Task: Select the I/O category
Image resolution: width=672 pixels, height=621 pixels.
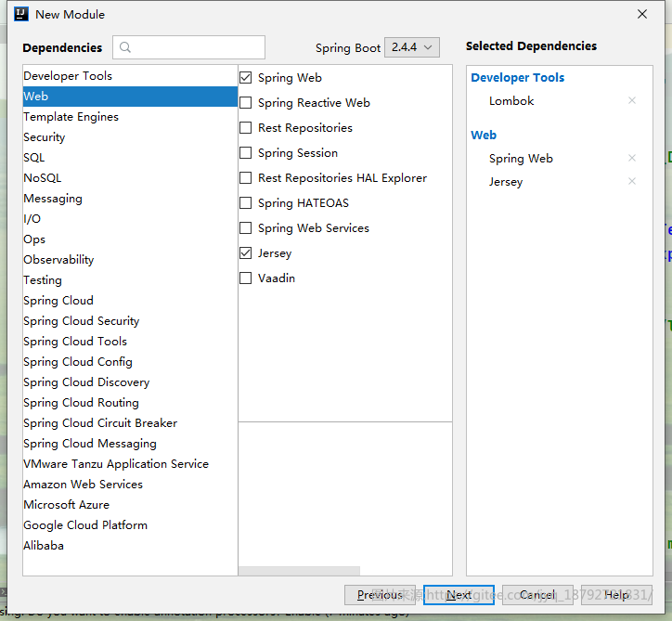Action: [130, 219]
